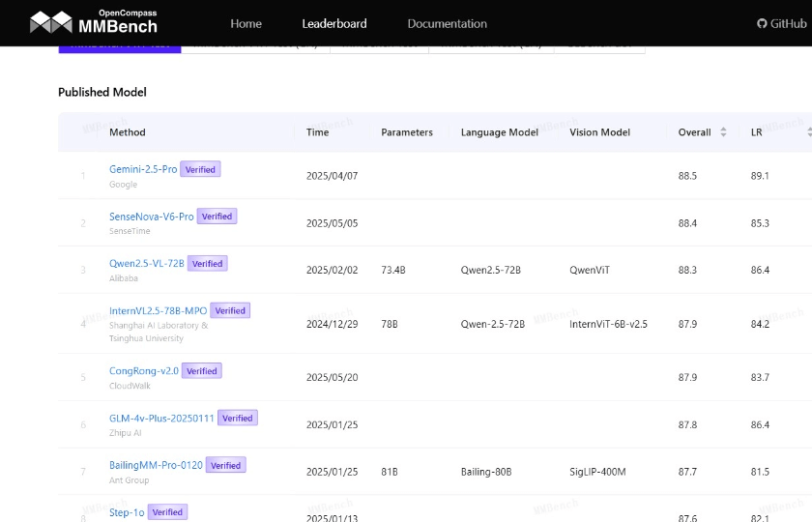
Task: Click the Qwen2.5-VL-72B model name
Action: click(146, 263)
